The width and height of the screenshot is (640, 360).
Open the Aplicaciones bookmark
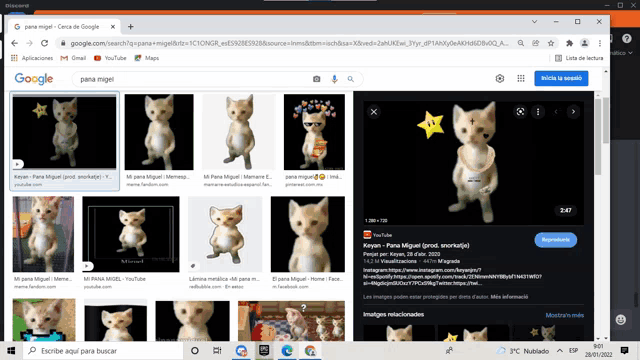(32, 58)
